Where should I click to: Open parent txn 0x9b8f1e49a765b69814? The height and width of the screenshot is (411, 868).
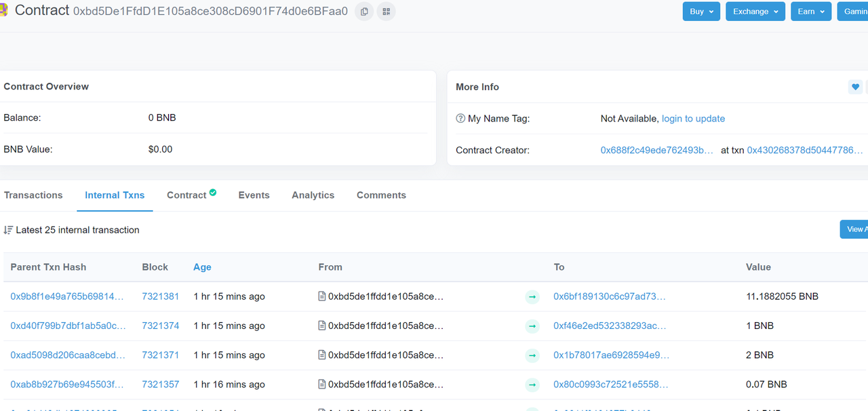coord(67,296)
